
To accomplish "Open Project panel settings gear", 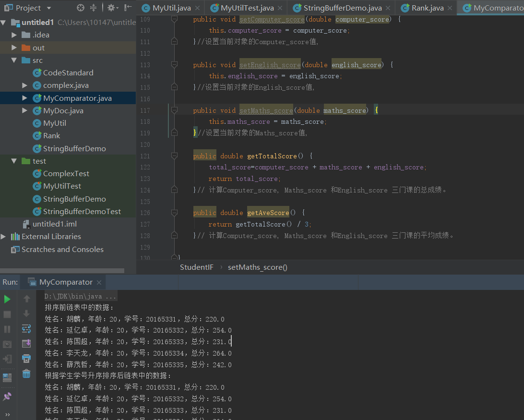I will 112,7.
